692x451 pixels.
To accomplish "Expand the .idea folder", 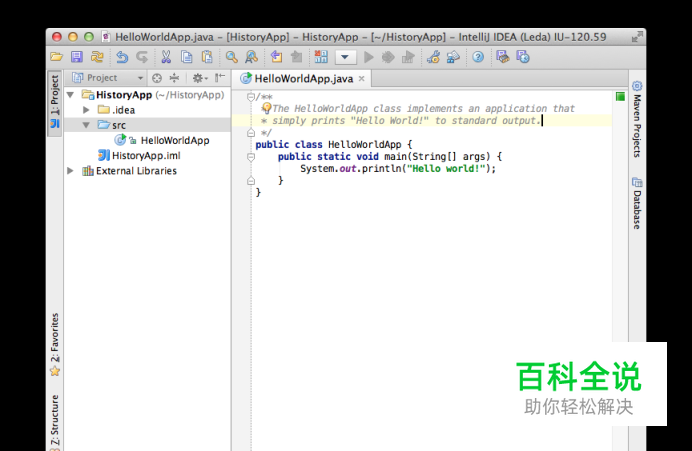I will click(x=86, y=110).
